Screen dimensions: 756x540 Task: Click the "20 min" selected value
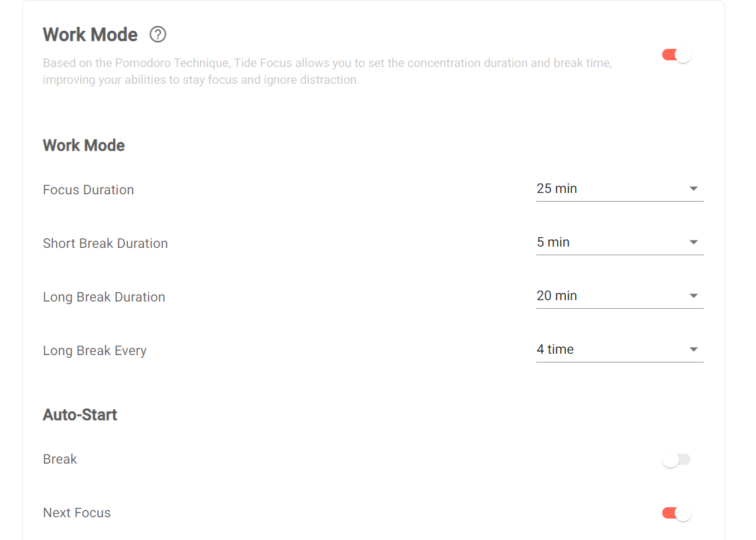coord(557,296)
